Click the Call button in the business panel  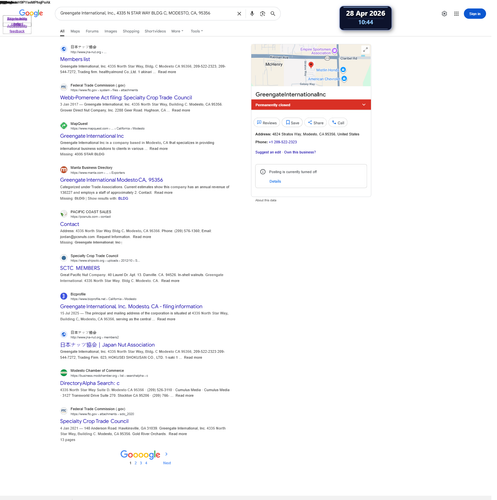[x=338, y=123]
